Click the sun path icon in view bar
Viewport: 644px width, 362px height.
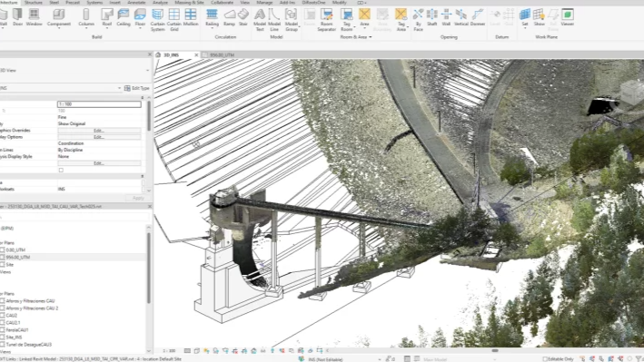click(206, 351)
